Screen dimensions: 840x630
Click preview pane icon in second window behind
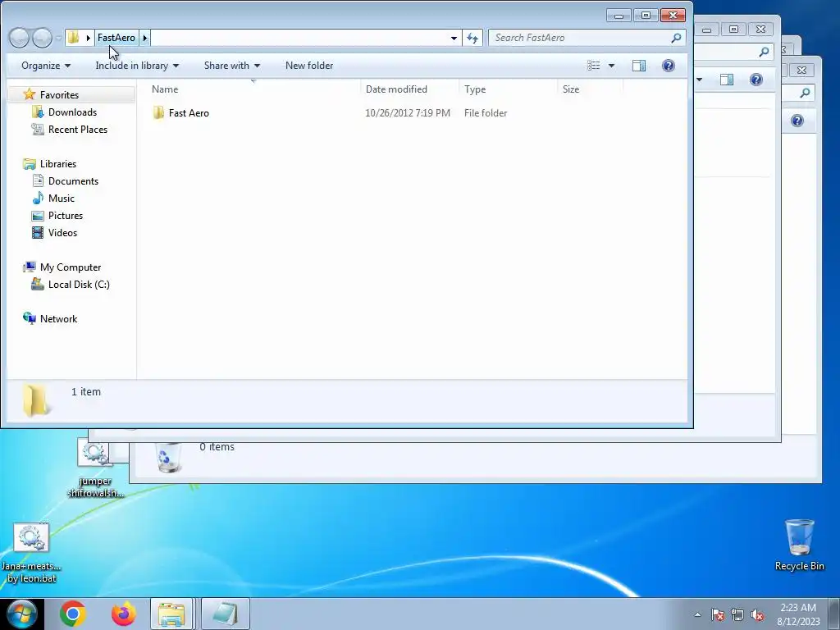pos(727,80)
